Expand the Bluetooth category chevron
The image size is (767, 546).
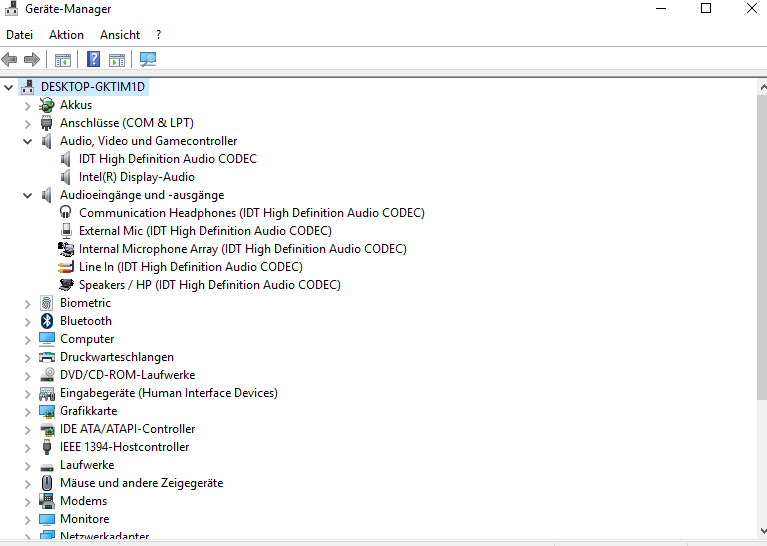28,322
